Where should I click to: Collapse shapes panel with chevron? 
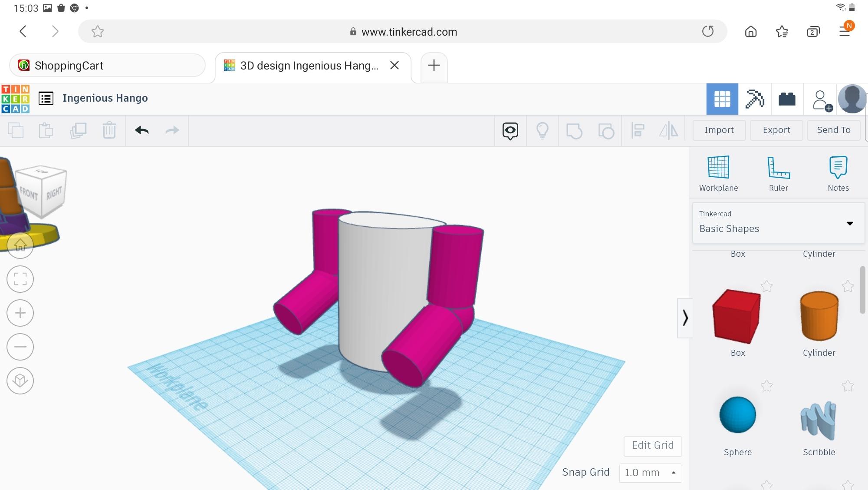[685, 318]
